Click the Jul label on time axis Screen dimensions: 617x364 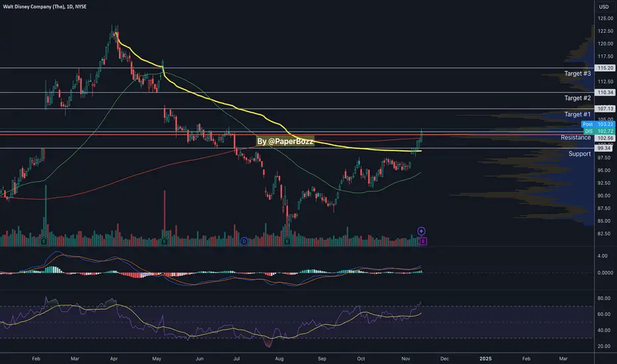(x=236, y=359)
